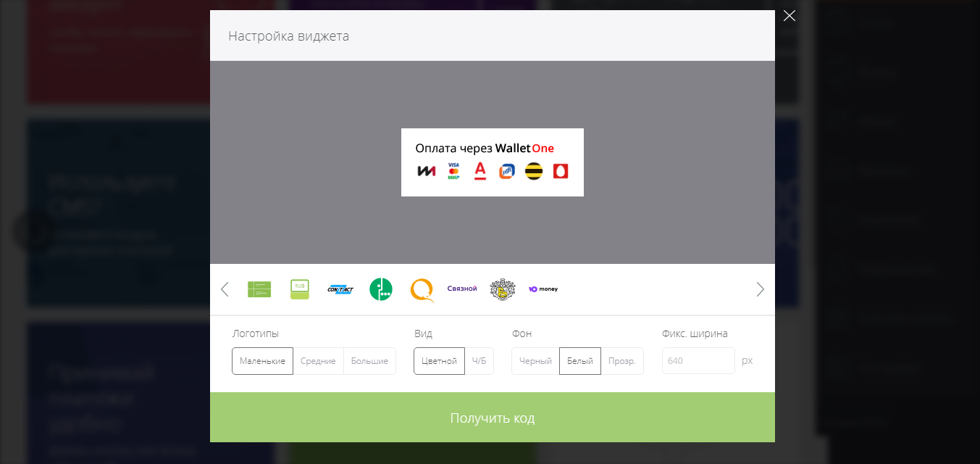This screenshot has height=464, width=980.
Task: Set logo size to Маленькие
Action: coord(262,361)
